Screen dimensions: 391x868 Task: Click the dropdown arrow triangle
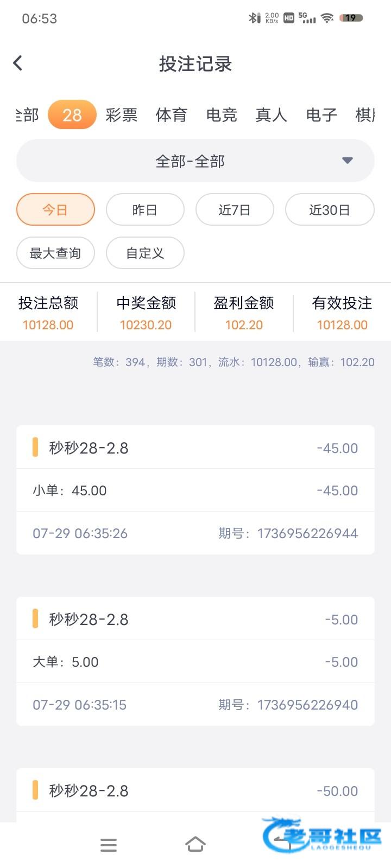tap(348, 161)
